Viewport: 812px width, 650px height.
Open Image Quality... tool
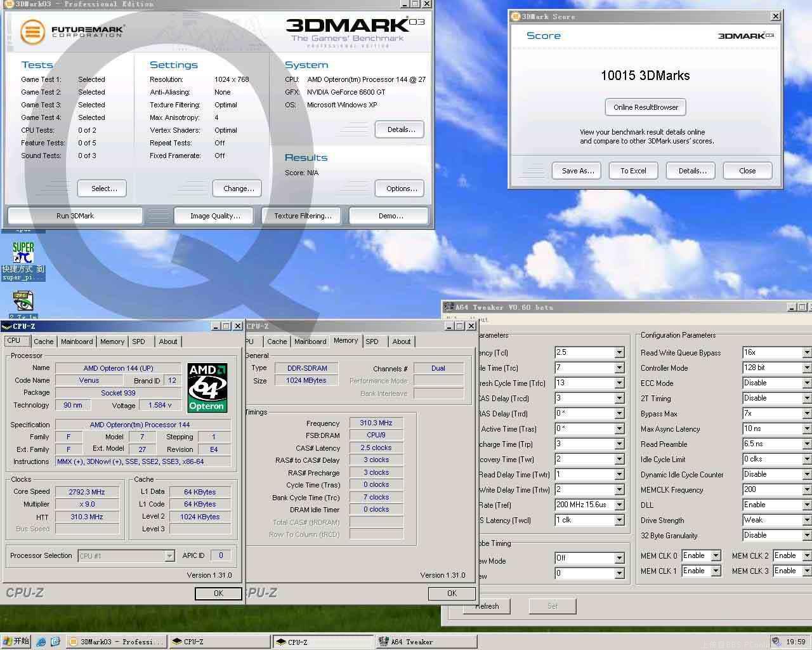(214, 216)
